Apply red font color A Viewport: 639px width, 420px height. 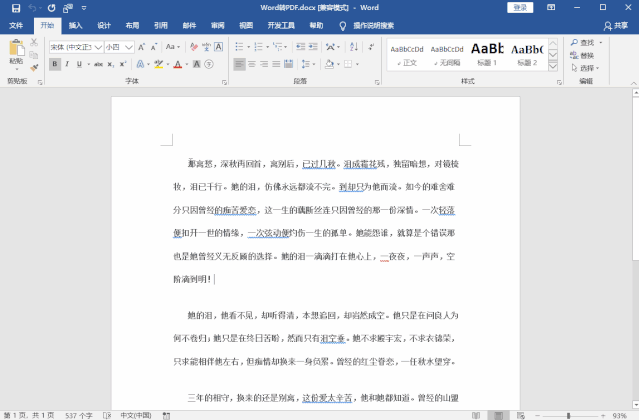[x=178, y=64]
